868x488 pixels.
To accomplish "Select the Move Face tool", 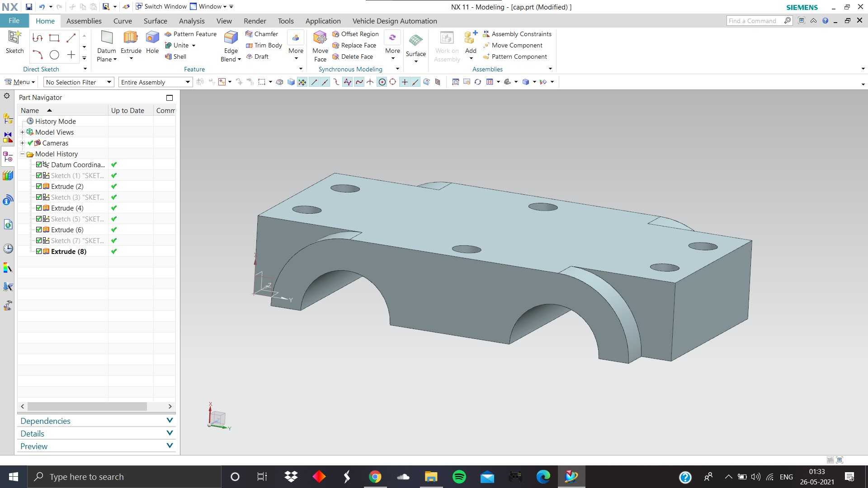I will (320, 46).
